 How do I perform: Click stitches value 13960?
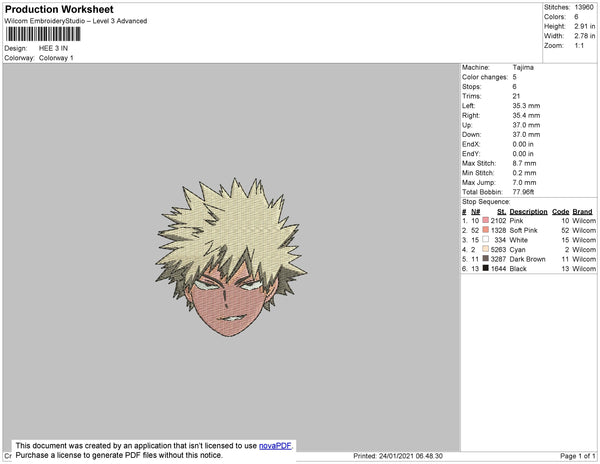click(x=584, y=7)
